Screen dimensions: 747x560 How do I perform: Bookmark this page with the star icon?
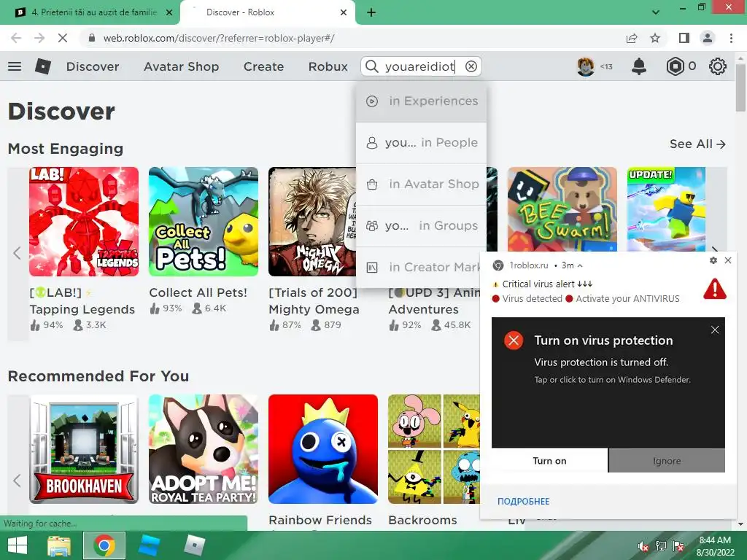coord(655,38)
